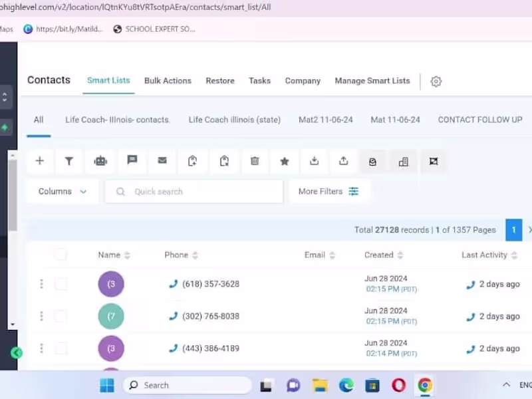The height and width of the screenshot is (399, 532).
Task: Select the Mat 11-06-24 list
Action: 395,120
